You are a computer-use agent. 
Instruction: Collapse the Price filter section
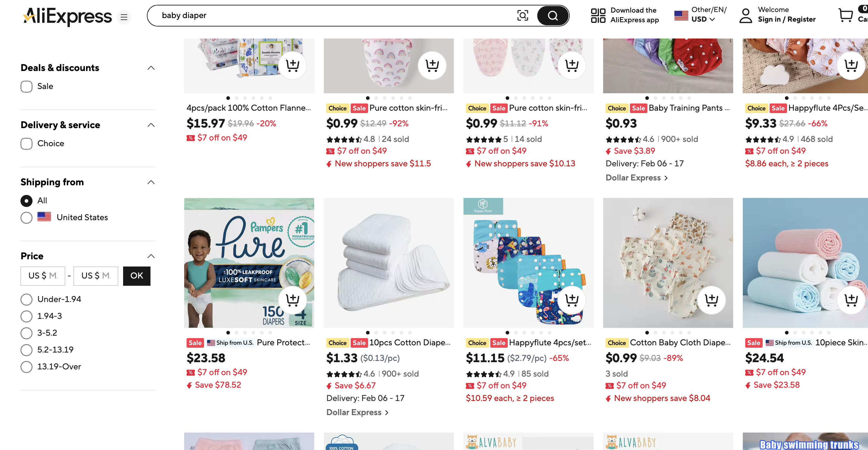pyautogui.click(x=151, y=256)
